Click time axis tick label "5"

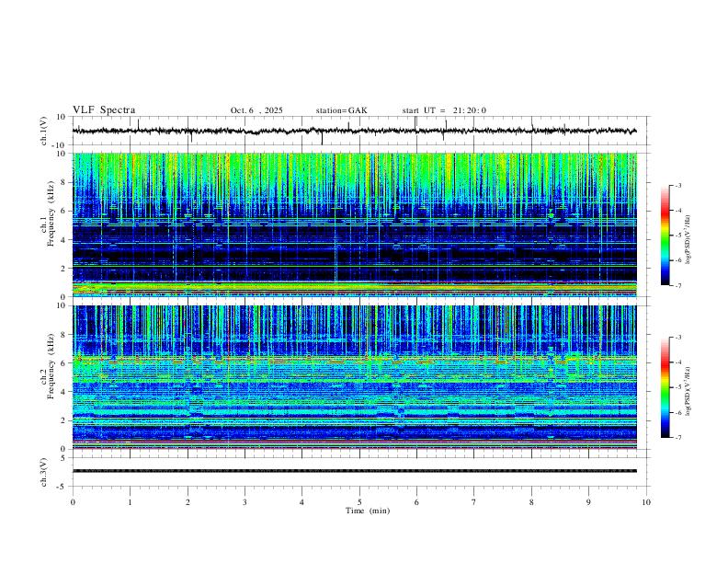pos(359,502)
